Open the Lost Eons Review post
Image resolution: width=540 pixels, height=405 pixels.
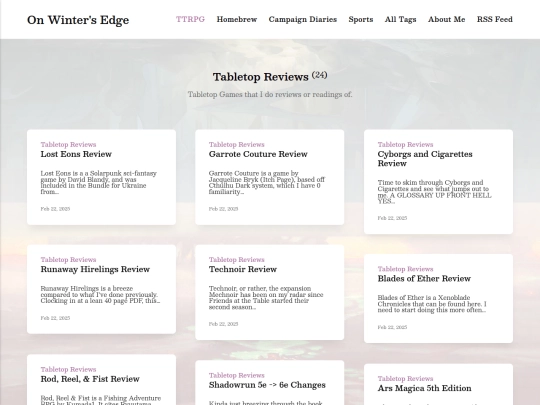click(76, 154)
